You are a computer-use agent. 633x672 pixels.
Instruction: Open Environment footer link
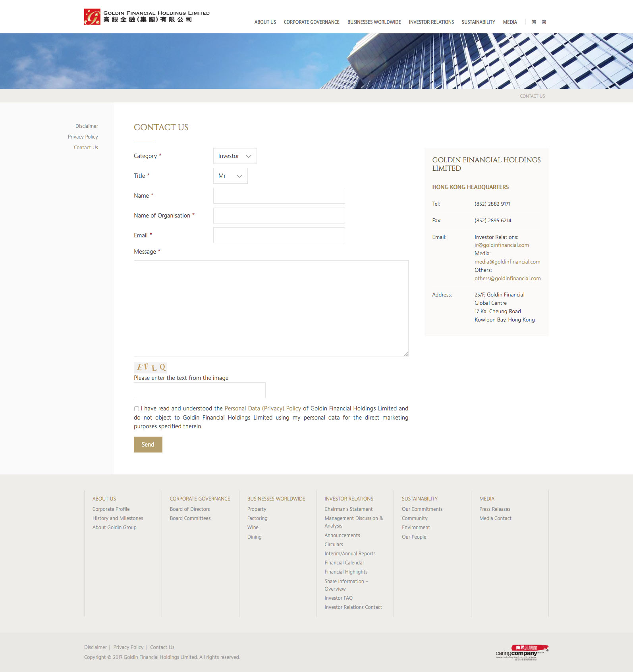(416, 528)
